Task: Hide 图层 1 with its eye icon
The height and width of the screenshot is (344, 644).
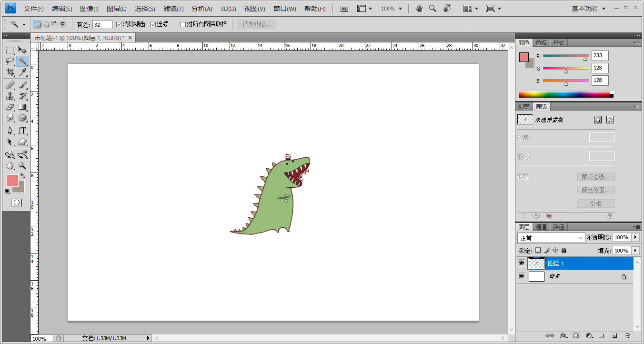Action: [x=522, y=263]
